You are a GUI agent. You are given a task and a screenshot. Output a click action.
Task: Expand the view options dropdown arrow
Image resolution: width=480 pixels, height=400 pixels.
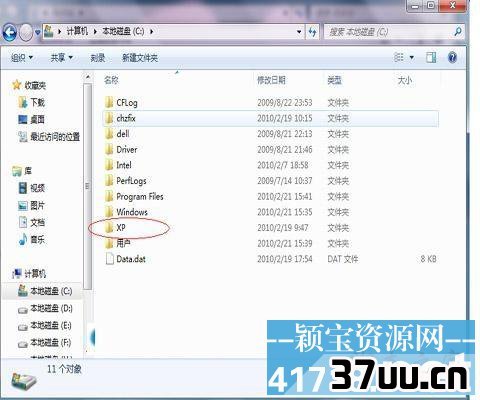(x=412, y=58)
